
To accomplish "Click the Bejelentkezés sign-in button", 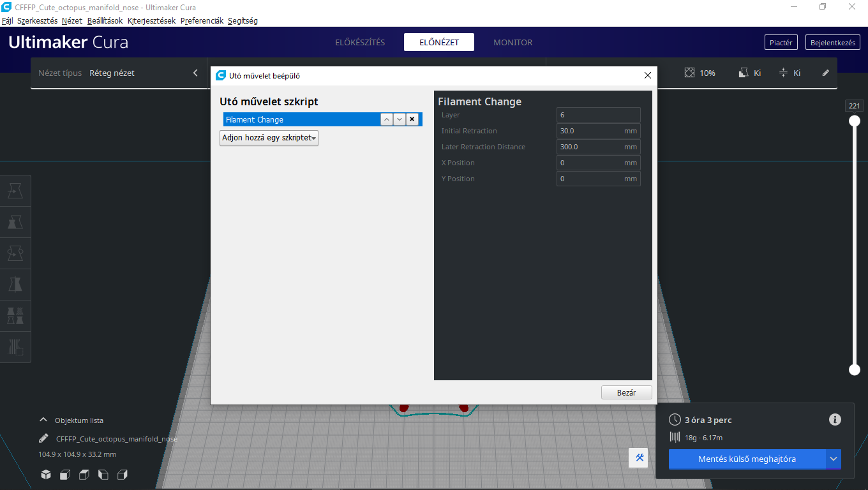I will coord(832,43).
